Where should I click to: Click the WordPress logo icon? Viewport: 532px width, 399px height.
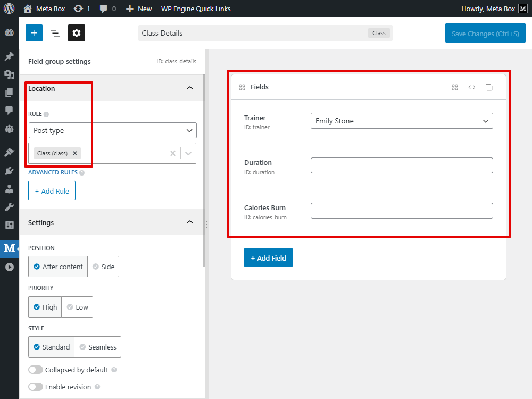click(9, 9)
